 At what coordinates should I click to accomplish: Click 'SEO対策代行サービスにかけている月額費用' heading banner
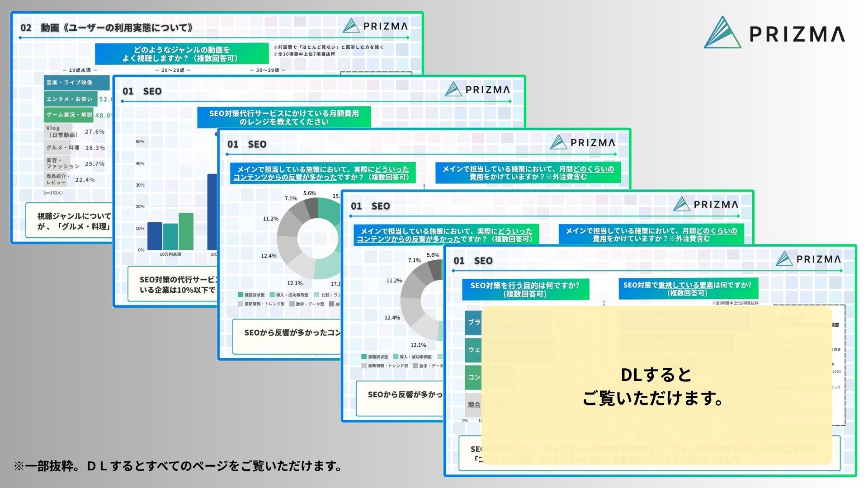coord(283,117)
